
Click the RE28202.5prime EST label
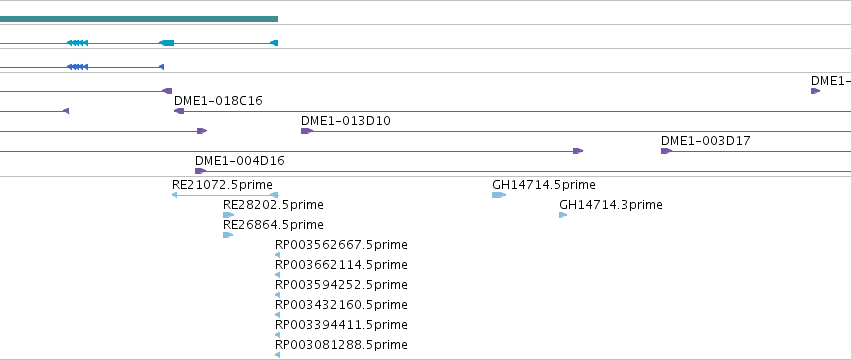(x=273, y=205)
